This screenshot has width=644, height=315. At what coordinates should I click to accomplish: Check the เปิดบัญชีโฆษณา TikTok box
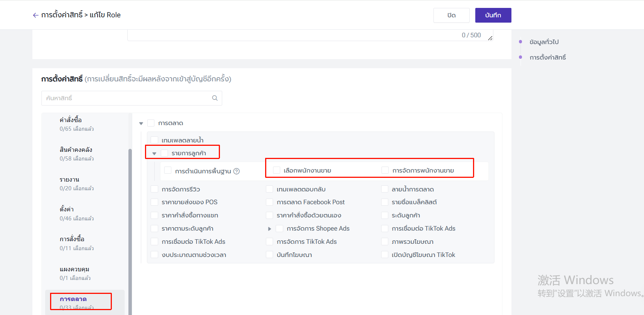385,255
